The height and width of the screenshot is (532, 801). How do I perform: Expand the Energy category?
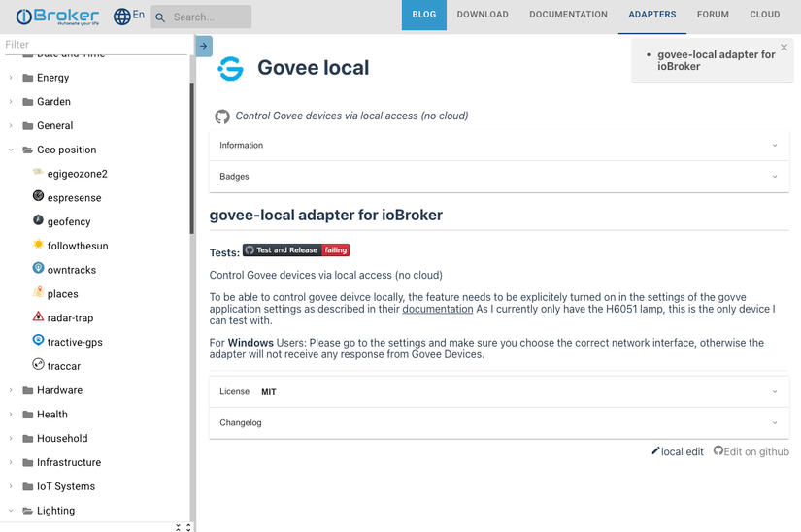[11, 78]
